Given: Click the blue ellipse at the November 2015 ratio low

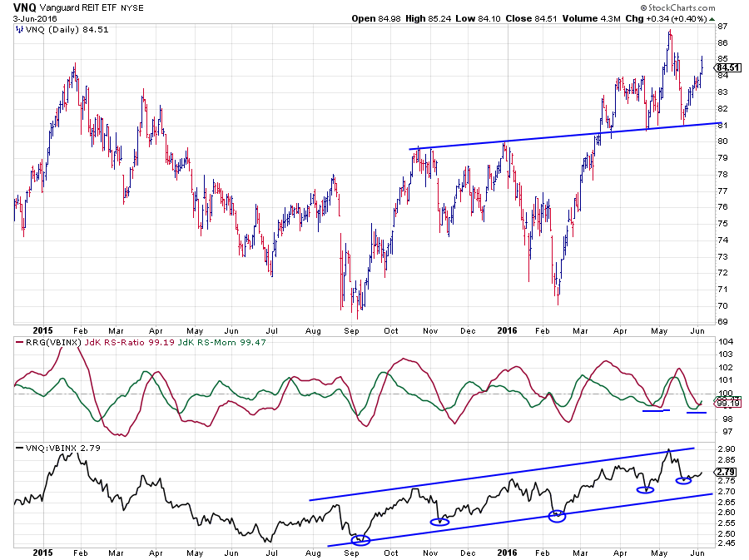Looking at the screenshot, I should [439, 523].
